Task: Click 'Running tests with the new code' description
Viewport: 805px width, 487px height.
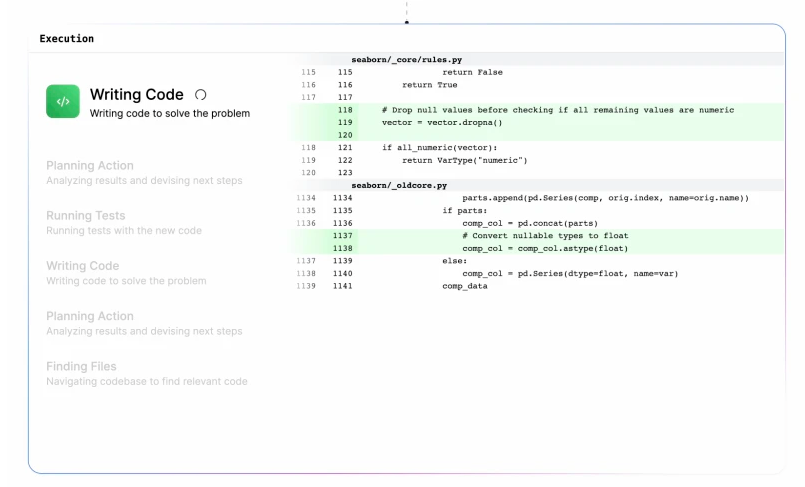Action: (124, 231)
